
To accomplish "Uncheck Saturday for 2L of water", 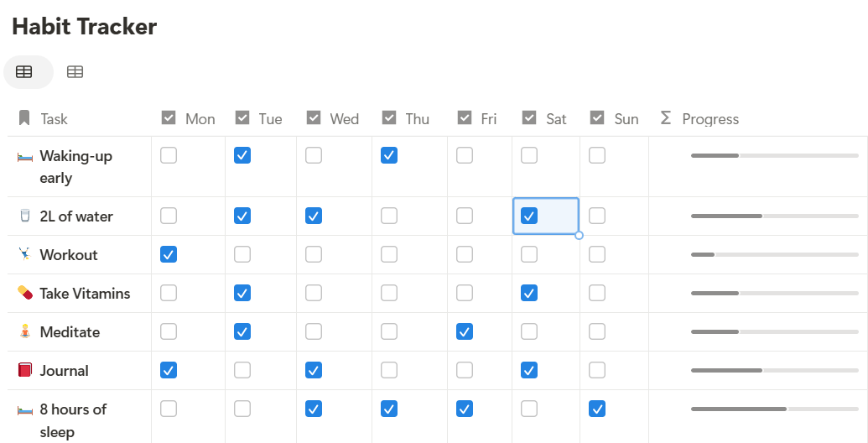I will [x=529, y=216].
